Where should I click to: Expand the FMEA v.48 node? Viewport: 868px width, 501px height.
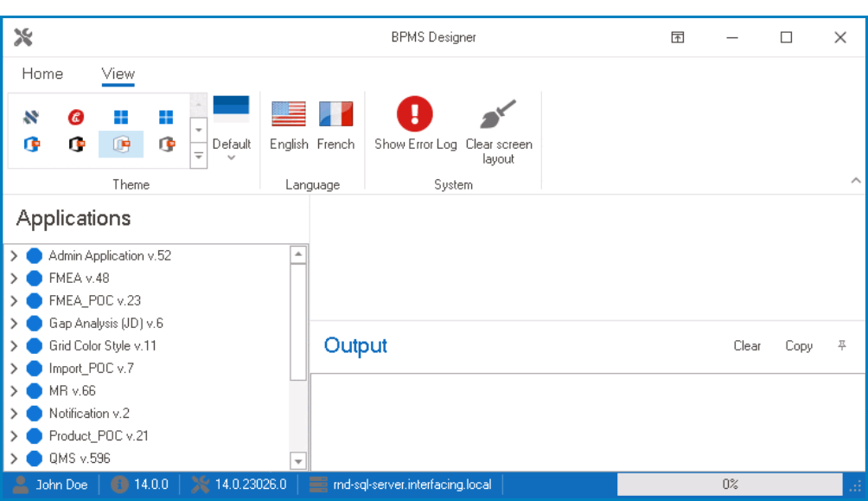click(x=15, y=279)
